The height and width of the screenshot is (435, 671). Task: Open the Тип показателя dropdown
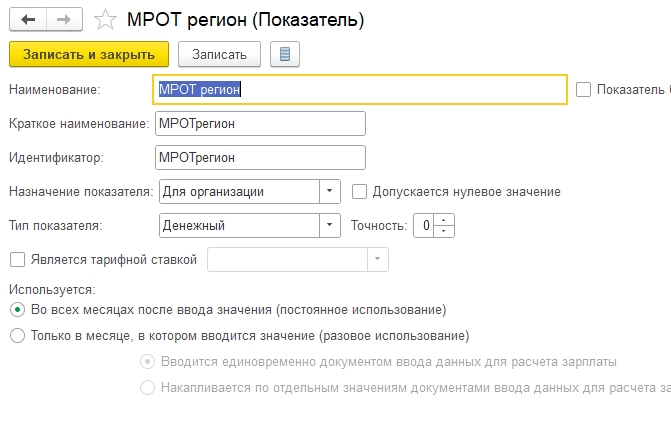330,226
